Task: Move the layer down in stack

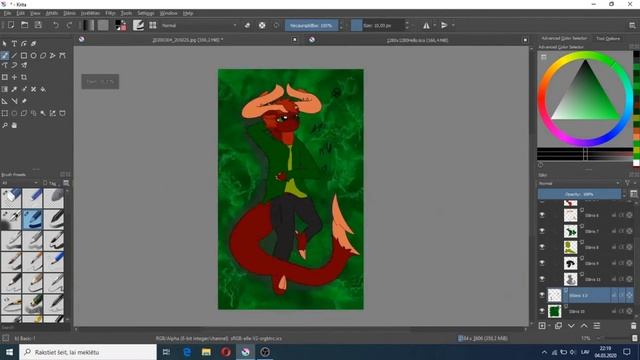Action: point(571,326)
